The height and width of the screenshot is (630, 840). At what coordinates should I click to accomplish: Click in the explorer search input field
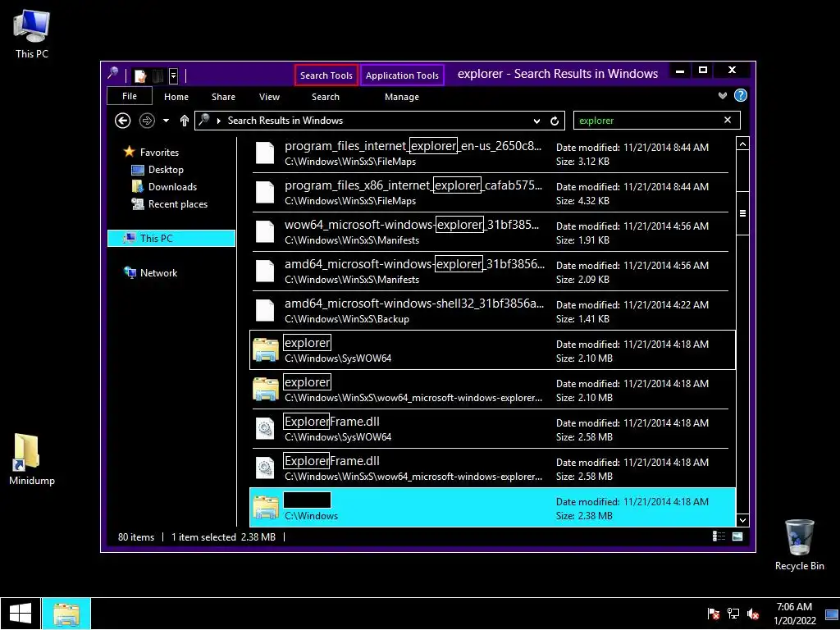click(x=650, y=121)
